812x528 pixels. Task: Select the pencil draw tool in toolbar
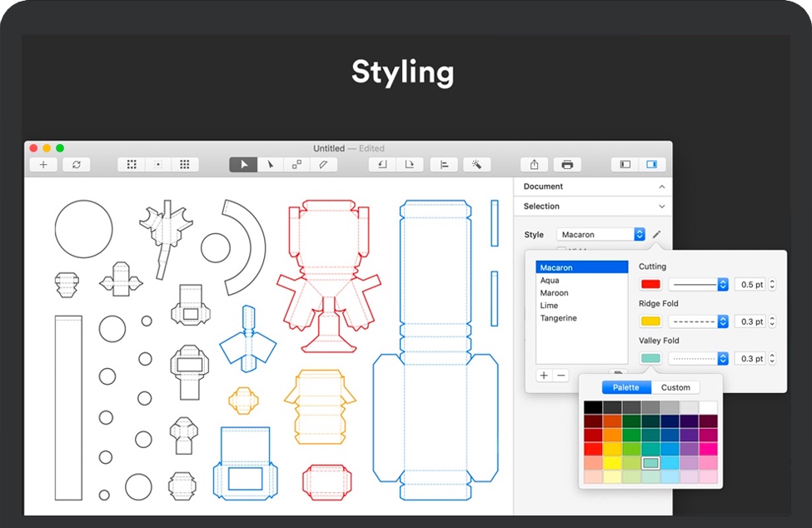point(323,165)
